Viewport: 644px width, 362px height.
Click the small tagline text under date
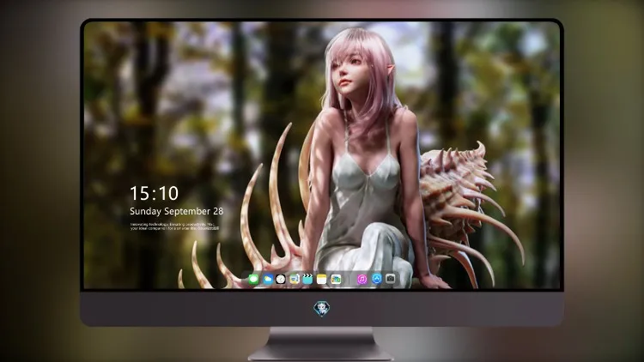click(x=174, y=226)
